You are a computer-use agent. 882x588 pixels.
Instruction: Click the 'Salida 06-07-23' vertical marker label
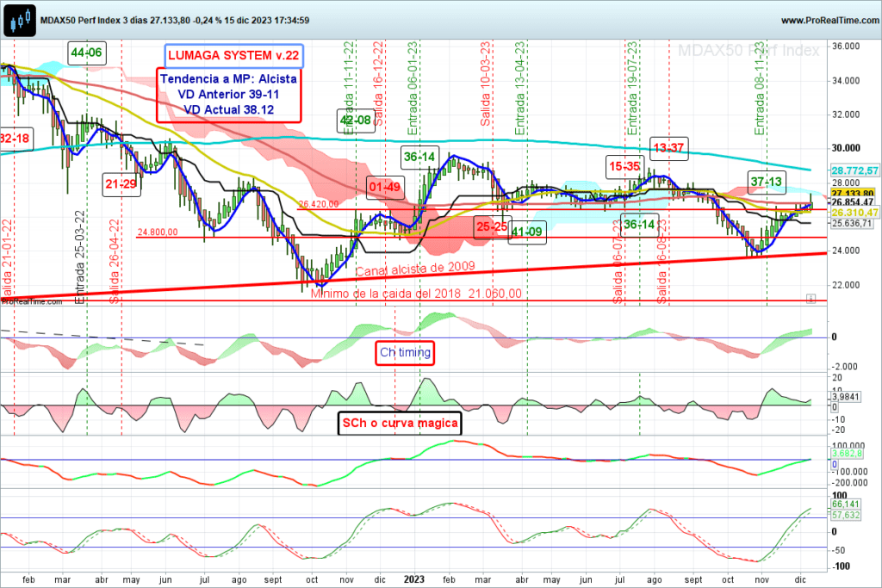click(618, 262)
